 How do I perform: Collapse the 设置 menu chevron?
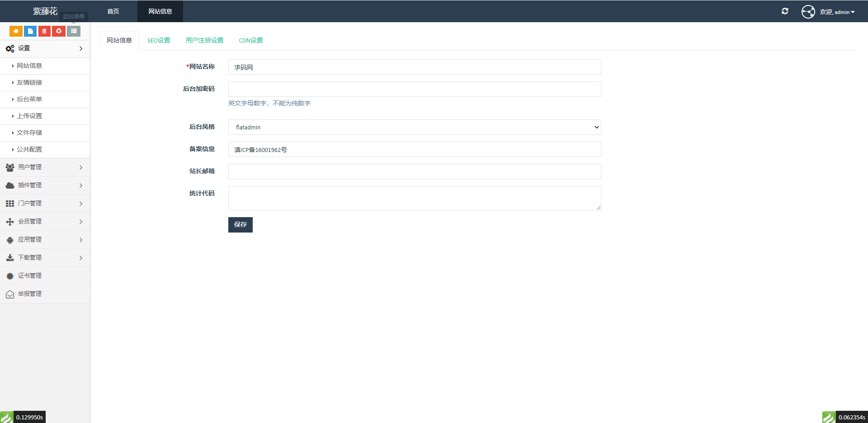tap(81, 48)
